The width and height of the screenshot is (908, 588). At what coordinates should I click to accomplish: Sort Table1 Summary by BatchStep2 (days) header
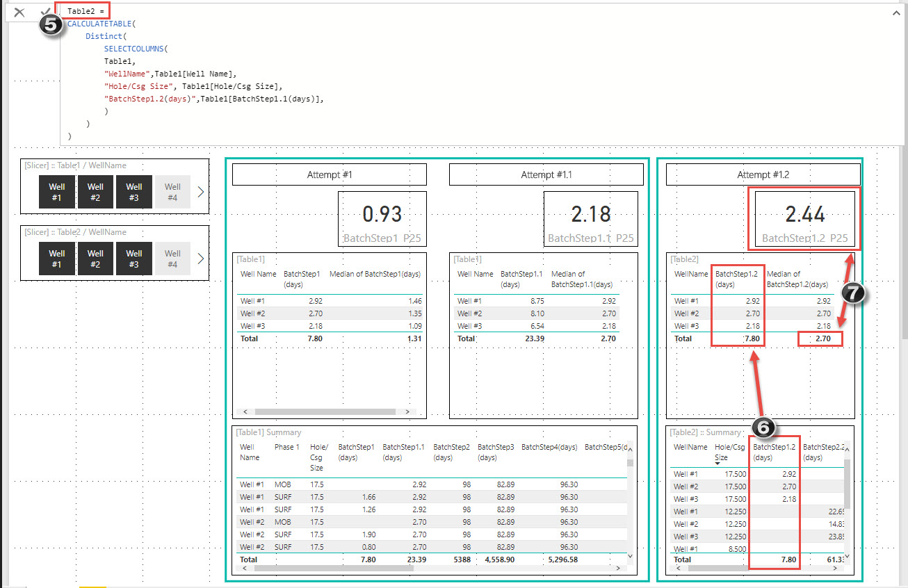[x=452, y=452]
